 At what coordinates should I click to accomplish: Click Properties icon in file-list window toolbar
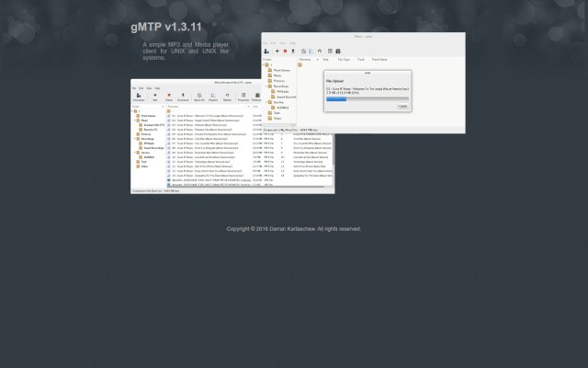tap(243, 96)
